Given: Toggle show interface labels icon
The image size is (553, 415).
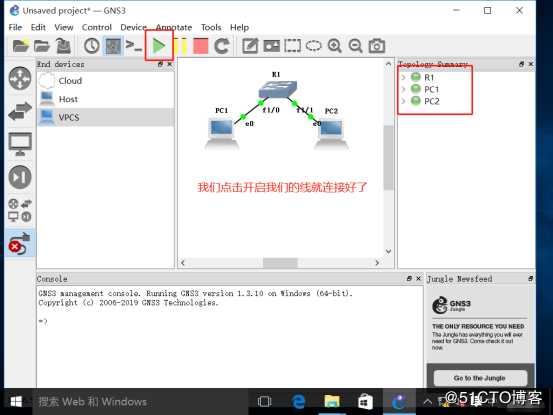Looking at the screenshot, I should tap(113, 46).
